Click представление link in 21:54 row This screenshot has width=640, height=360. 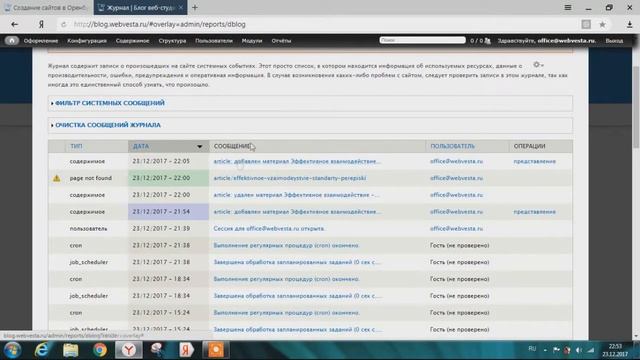click(534, 212)
